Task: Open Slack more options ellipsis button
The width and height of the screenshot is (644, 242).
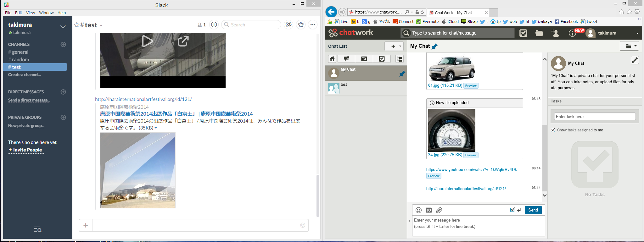Action: pos(312,25)
